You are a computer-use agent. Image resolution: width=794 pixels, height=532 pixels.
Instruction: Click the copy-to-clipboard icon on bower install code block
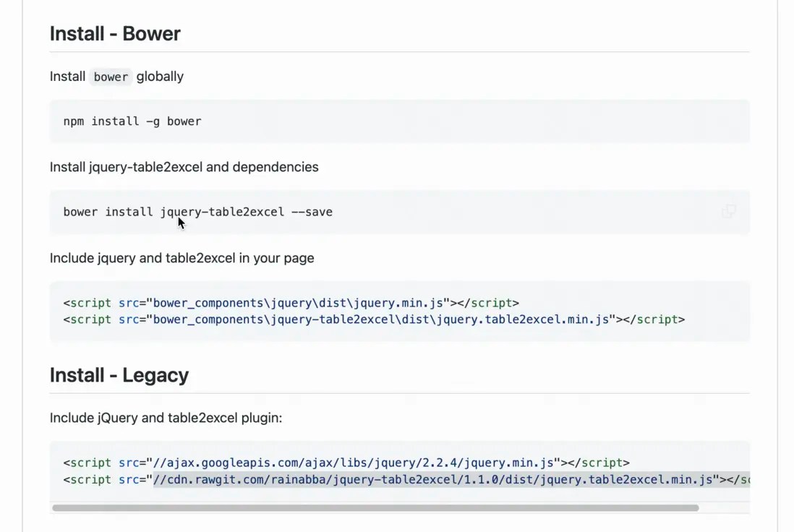[x=729, y=210]
